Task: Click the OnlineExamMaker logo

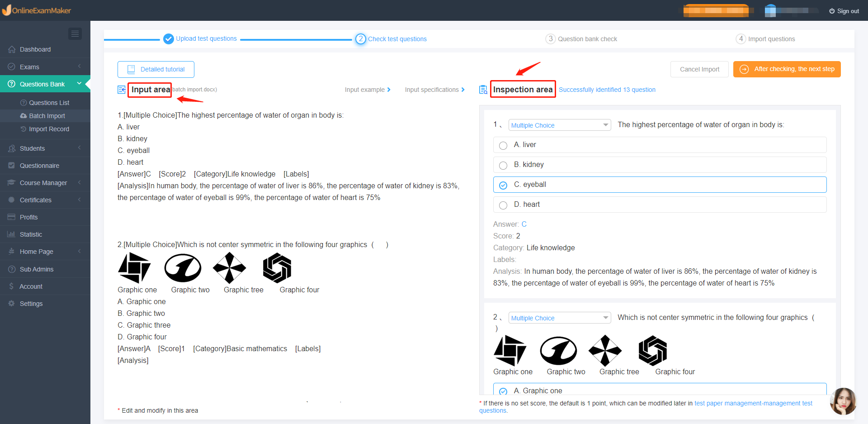Action: point(37,10)
